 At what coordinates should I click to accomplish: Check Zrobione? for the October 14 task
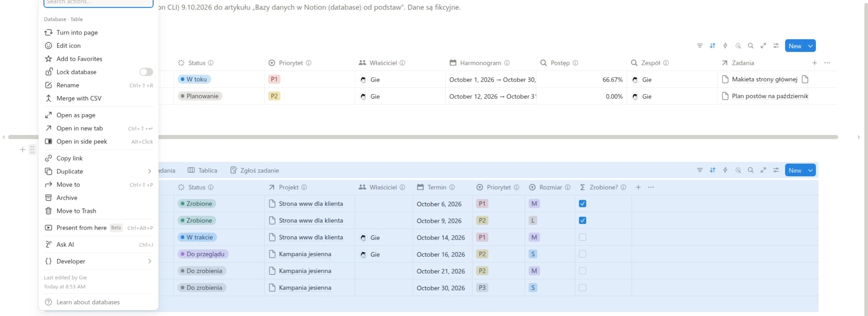[582, 237]
